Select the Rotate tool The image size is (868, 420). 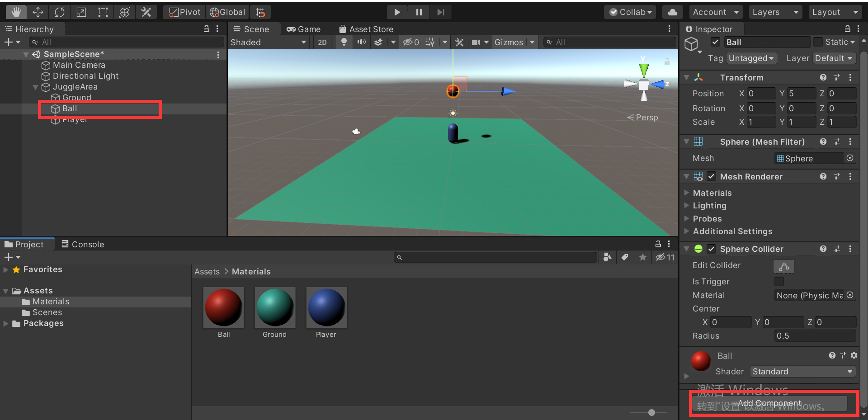(59, 12)
